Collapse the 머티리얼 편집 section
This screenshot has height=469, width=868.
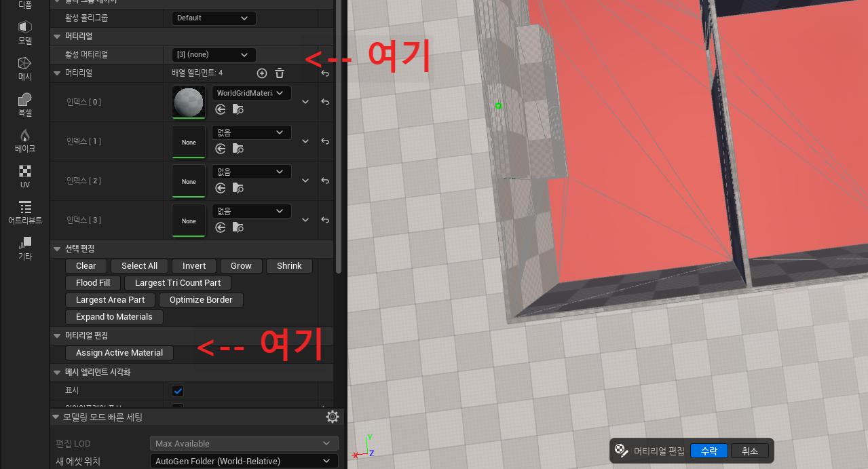[x=57, y=336]
